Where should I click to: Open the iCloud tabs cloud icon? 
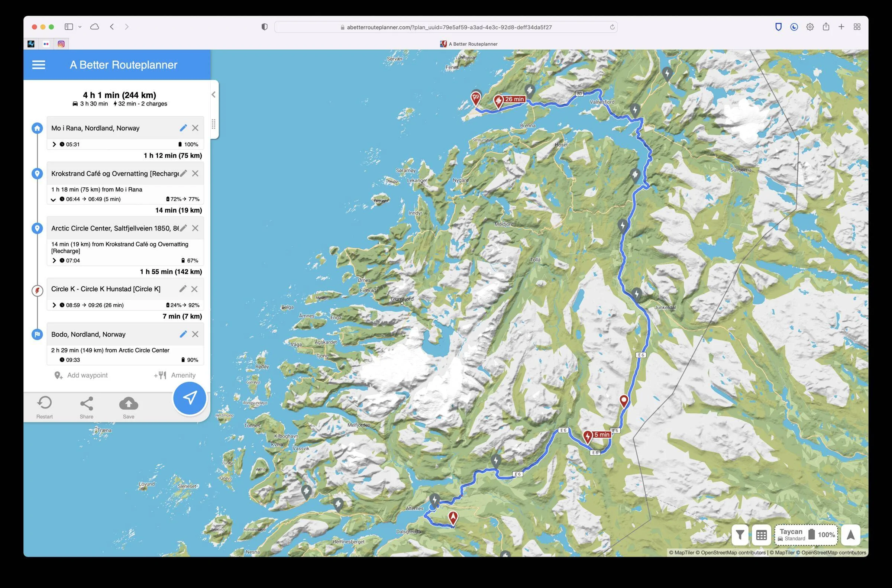(x=94, y=27)
